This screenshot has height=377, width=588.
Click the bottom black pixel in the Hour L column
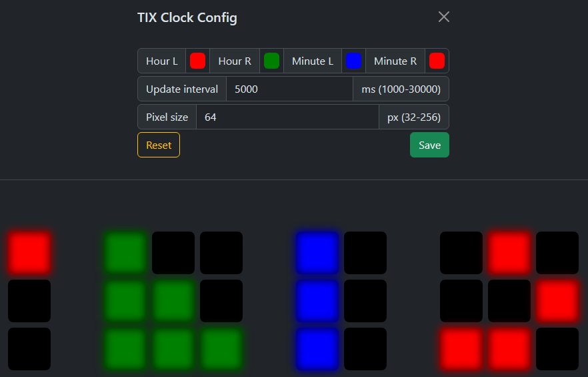coord(29,349)
